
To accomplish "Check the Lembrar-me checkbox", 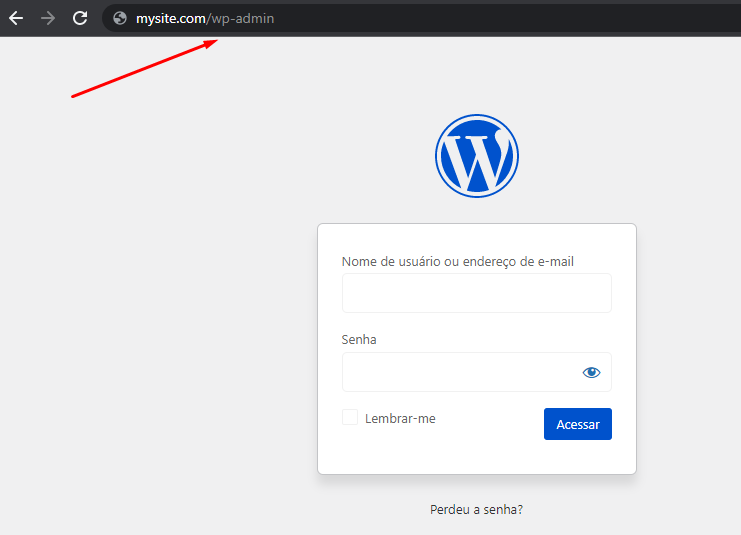I will click(x=350, y=417).
